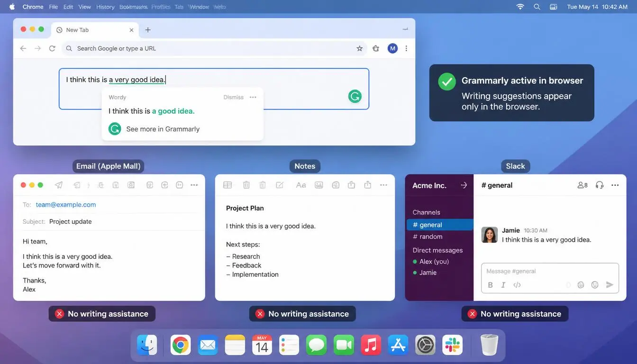Open the File menu
Image resolution: width=637 pixels, height=364 pixels.
[54, 7]
